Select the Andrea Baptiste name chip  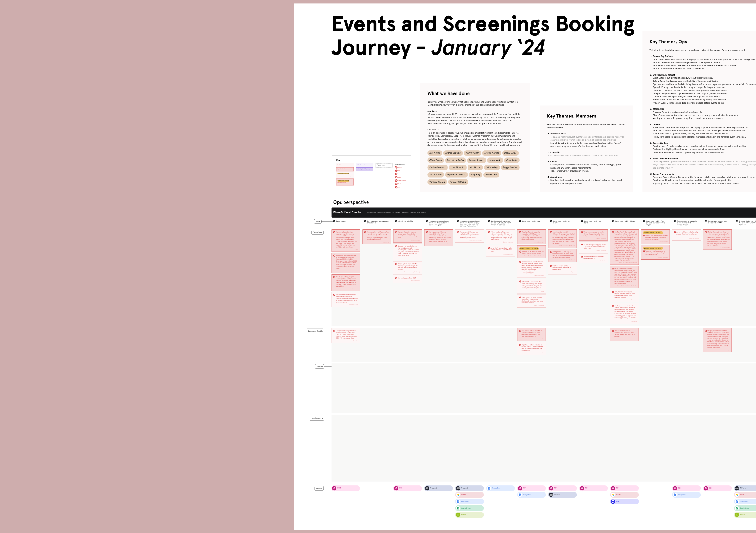point(453,153)
